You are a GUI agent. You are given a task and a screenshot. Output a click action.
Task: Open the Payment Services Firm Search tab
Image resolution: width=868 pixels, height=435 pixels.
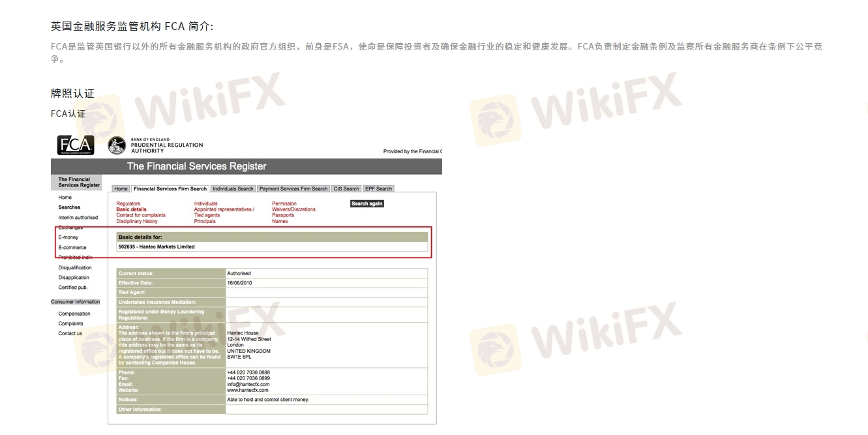click(x=293, y=189)
